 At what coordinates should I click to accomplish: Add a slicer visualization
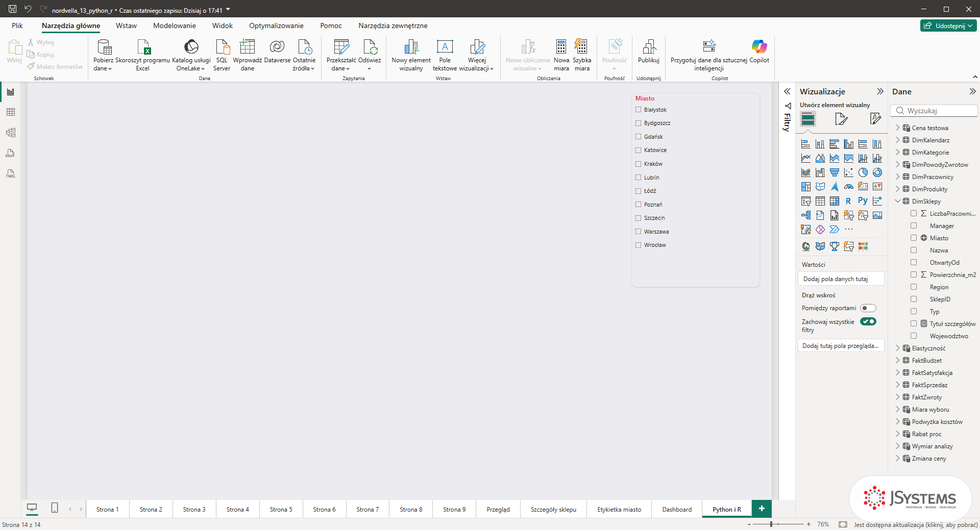click(806, 201)
